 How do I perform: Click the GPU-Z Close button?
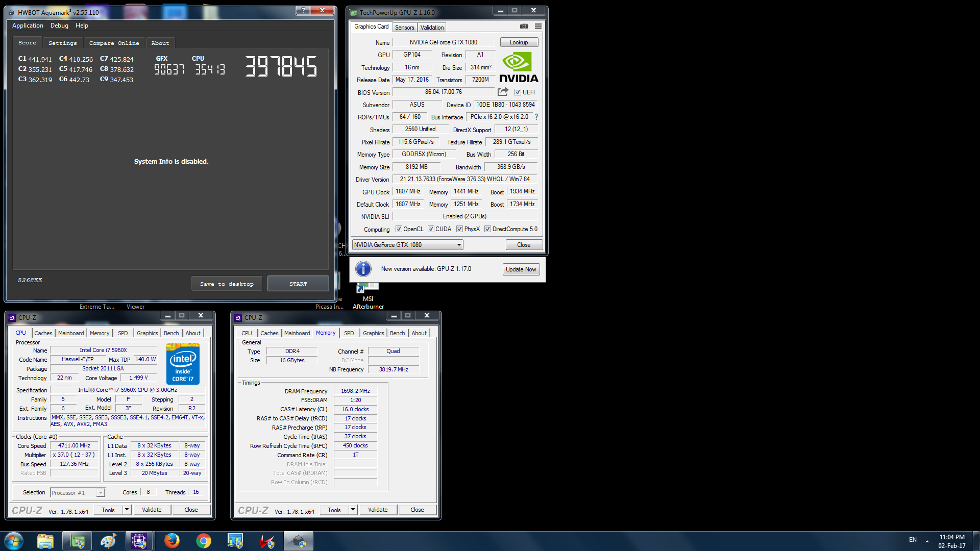click(524, 245)
